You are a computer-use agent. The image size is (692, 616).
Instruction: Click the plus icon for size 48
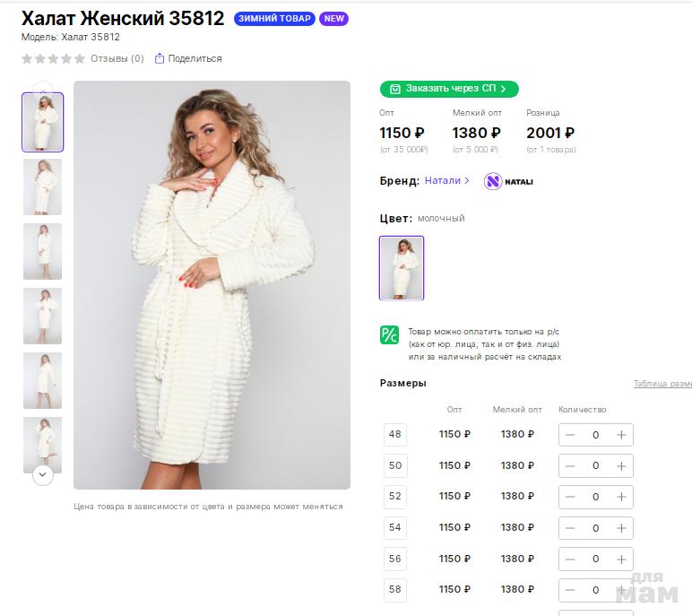coord(621,435)
